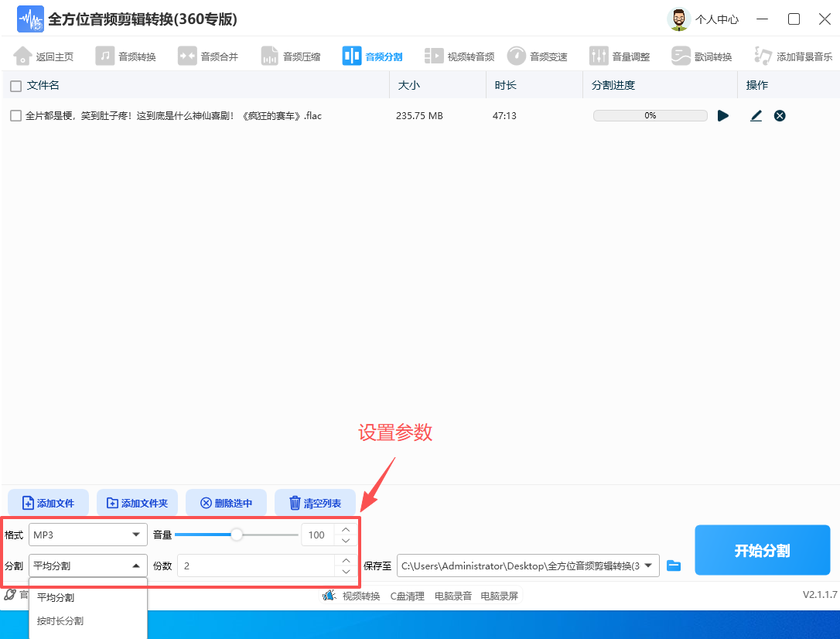Open the 音频合并 audio merge tool

click(x=207, y=55)
